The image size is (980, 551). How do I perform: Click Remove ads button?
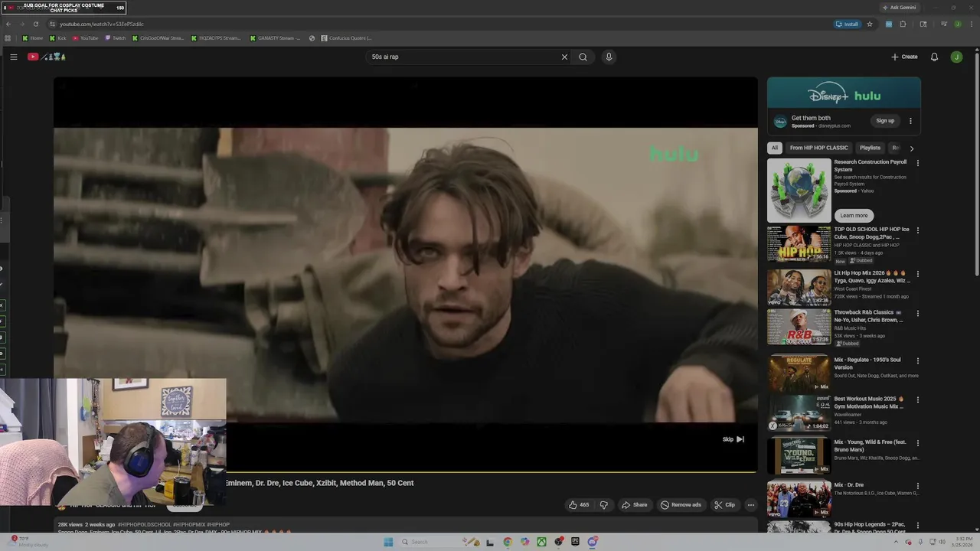tap(681, 505)
